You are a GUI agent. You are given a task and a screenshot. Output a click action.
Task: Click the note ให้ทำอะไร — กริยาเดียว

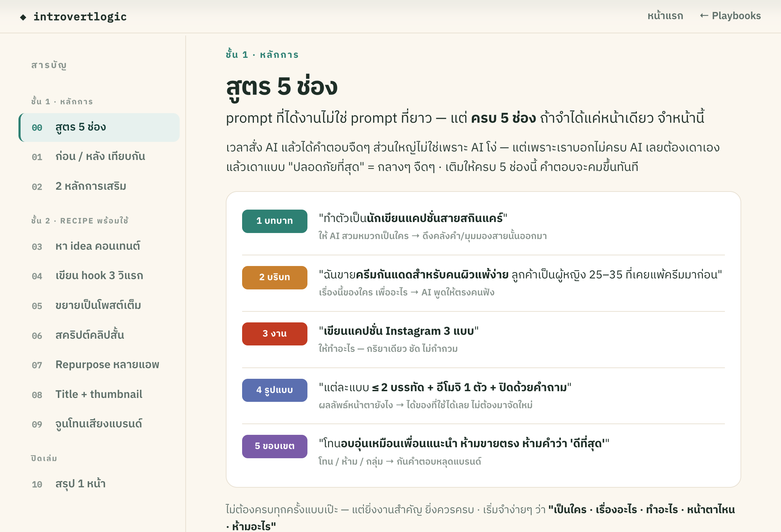(388, 349)
